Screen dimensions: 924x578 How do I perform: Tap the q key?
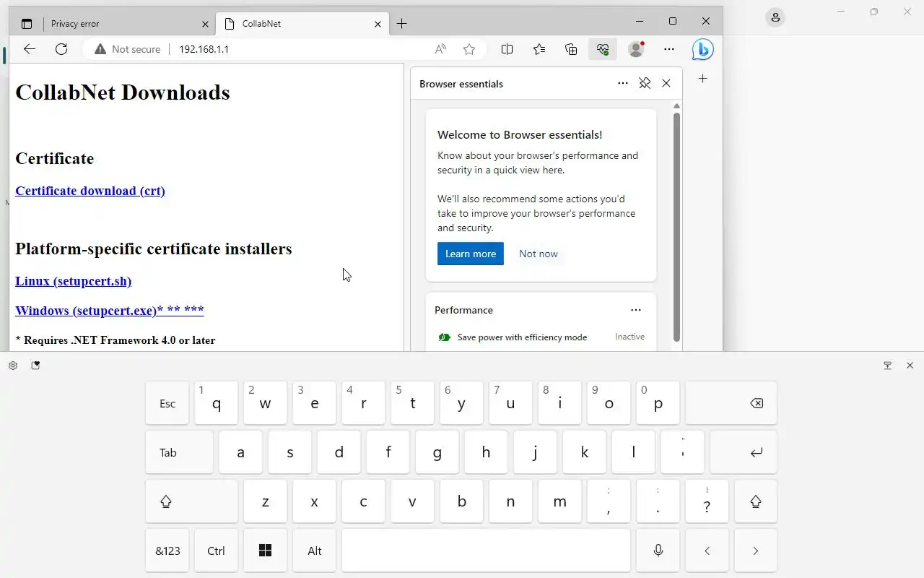click(x=216, y=403)
